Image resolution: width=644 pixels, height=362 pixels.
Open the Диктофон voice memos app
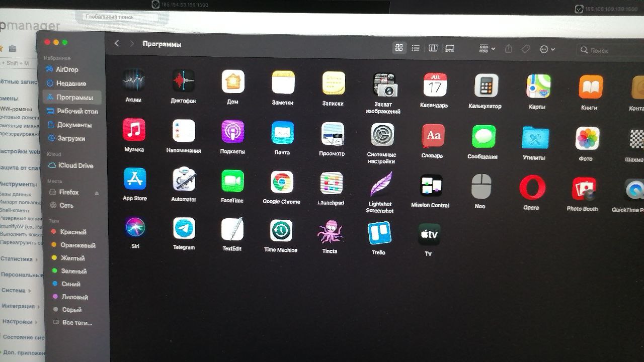(183, 81)
